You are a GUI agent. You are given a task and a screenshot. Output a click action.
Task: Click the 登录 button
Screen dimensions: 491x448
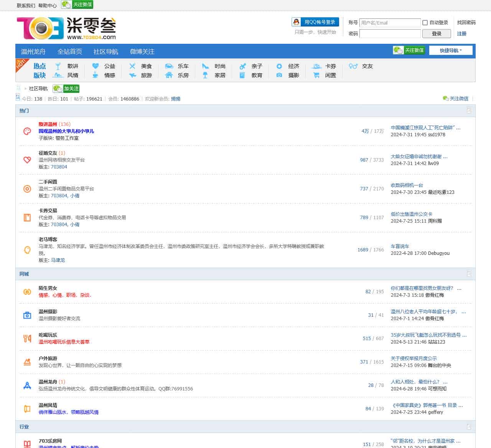pos(437,33)
